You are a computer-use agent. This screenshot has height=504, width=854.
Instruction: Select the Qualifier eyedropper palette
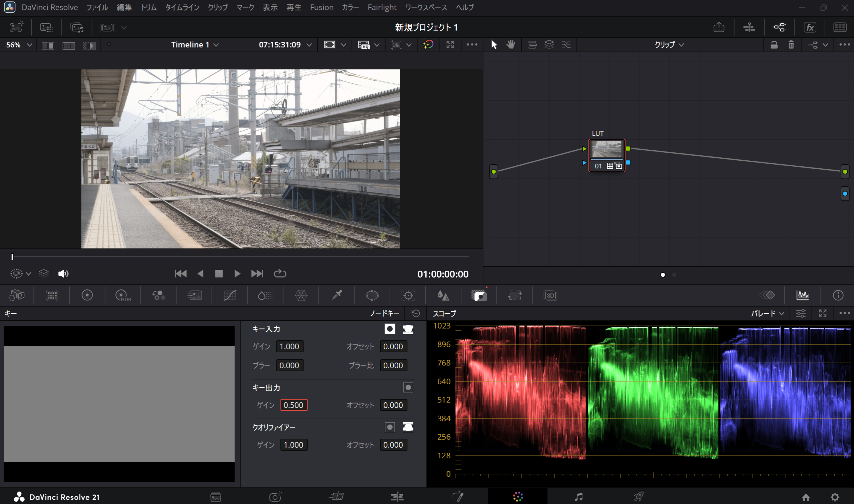click(x=337, y=295)
